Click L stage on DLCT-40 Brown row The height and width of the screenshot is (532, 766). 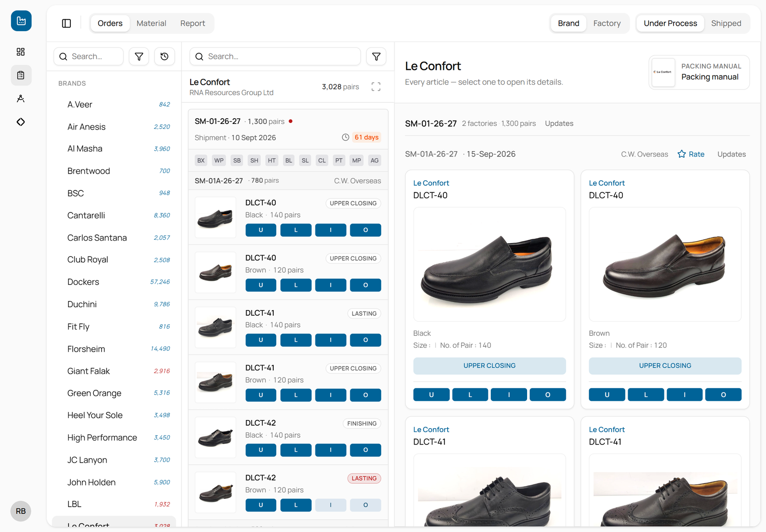pyautogui.click(x=296, y=285)
